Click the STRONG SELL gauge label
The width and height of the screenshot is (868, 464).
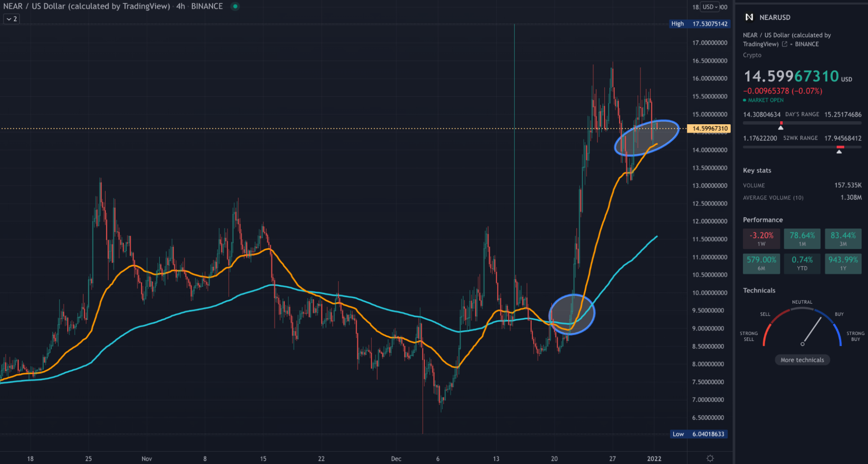[749, 336]
